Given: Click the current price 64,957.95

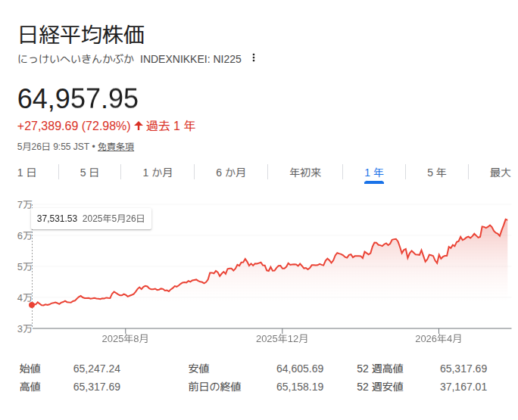Looking at the screenshot, I should [78, 98].
